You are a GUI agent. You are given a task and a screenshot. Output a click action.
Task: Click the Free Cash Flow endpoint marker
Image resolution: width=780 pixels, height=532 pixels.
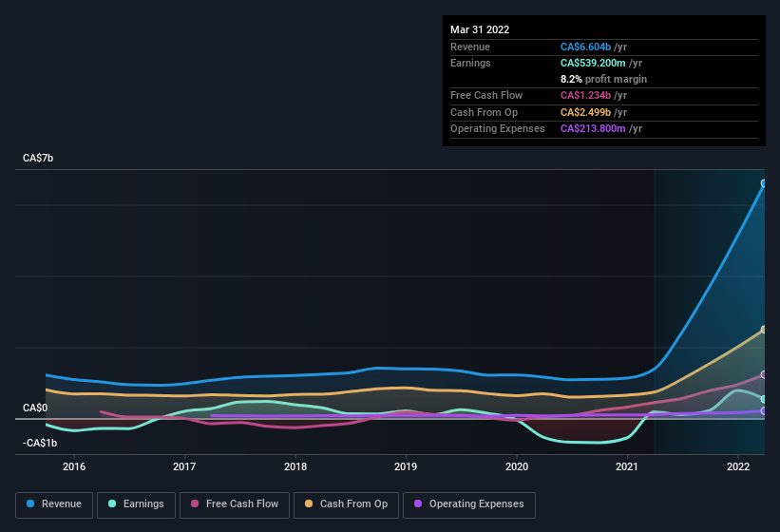tap(764, 374)
